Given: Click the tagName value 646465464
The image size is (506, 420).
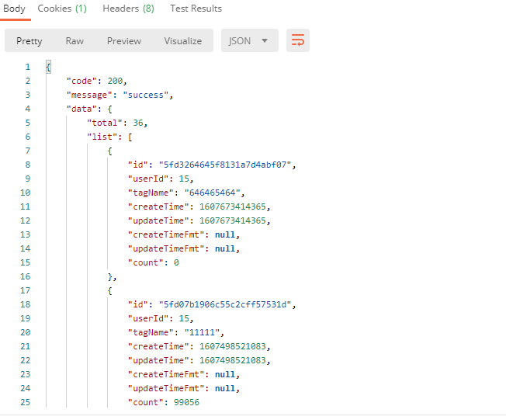Looking at the screenshot, I should tap(213, 193).
